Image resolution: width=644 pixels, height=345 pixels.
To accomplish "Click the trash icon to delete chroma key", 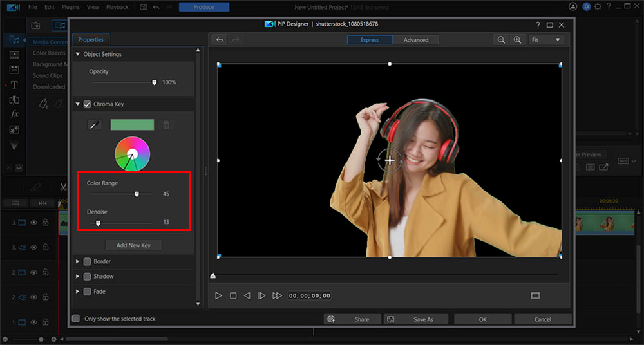I will tap(166, 125).
